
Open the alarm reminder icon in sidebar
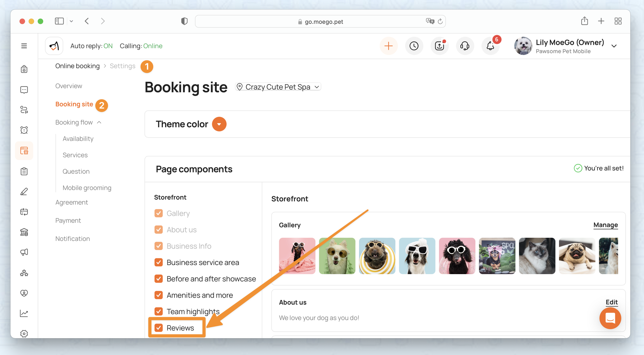tap(24, 130)
